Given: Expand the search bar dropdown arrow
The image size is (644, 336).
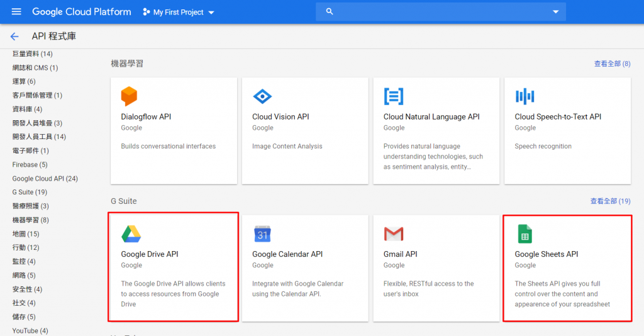Looking at the screenshot, I should (x=555, y=12).
